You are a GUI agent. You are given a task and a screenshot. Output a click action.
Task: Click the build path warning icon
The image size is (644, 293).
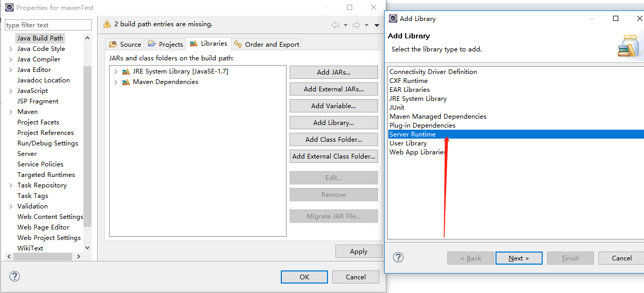pos(107,24)
